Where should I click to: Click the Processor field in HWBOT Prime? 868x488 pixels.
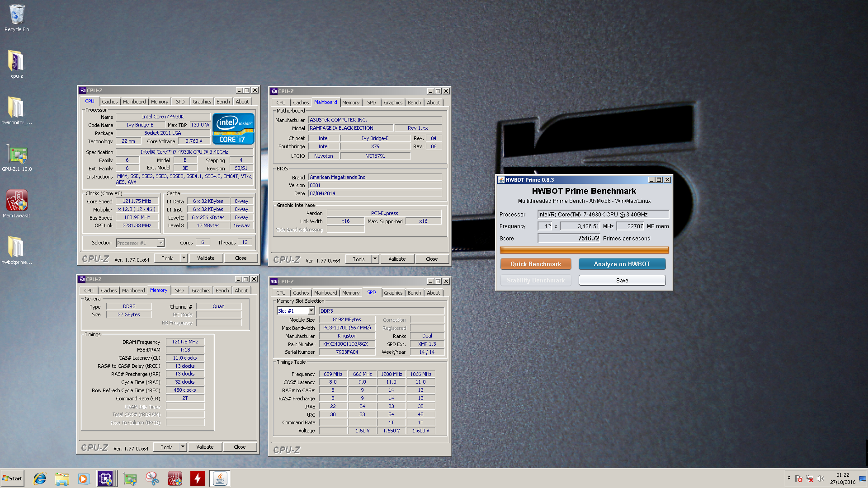[x=603, y=215]
